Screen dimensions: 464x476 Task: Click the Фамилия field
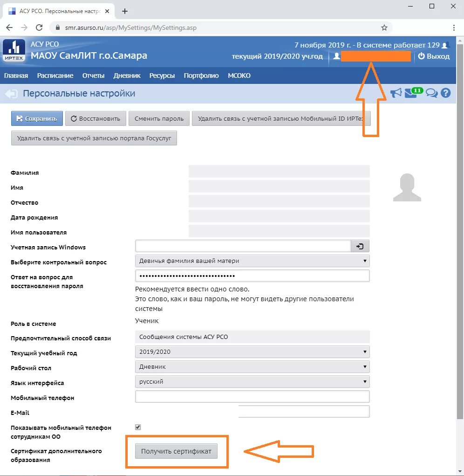[x=279, y=172]
